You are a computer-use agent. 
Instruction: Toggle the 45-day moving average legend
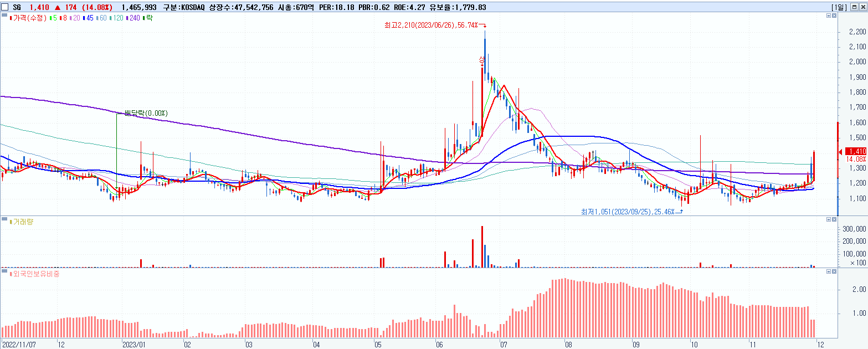click(88, 18)
